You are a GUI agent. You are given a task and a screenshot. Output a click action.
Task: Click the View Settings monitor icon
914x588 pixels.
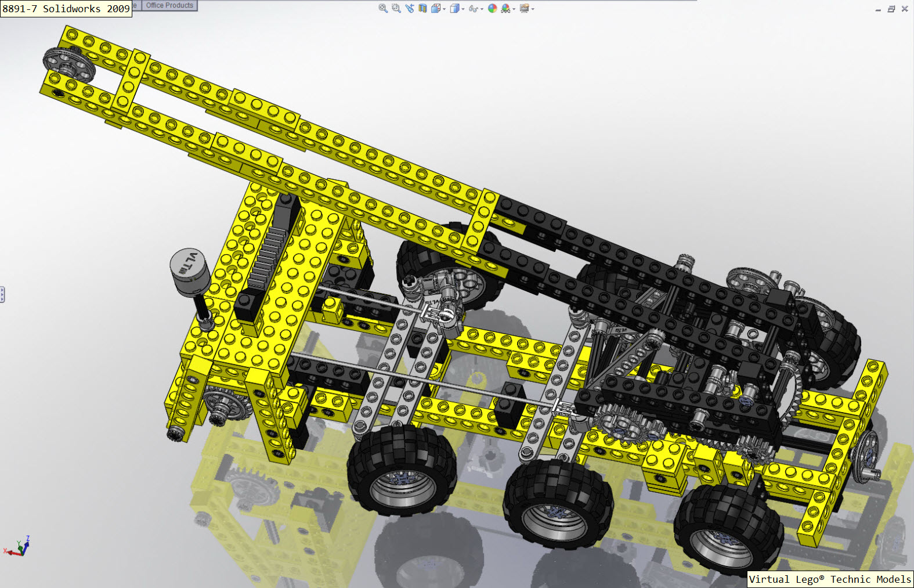[525, 8]
